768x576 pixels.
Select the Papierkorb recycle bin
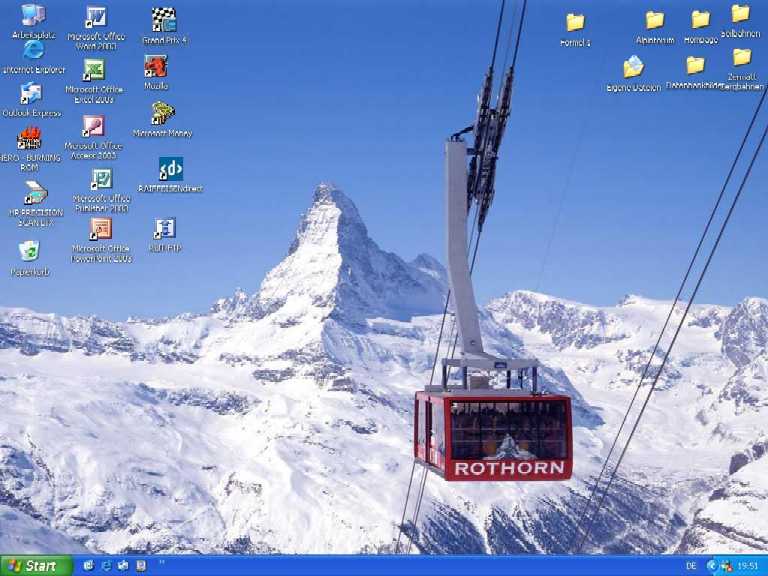29,251
